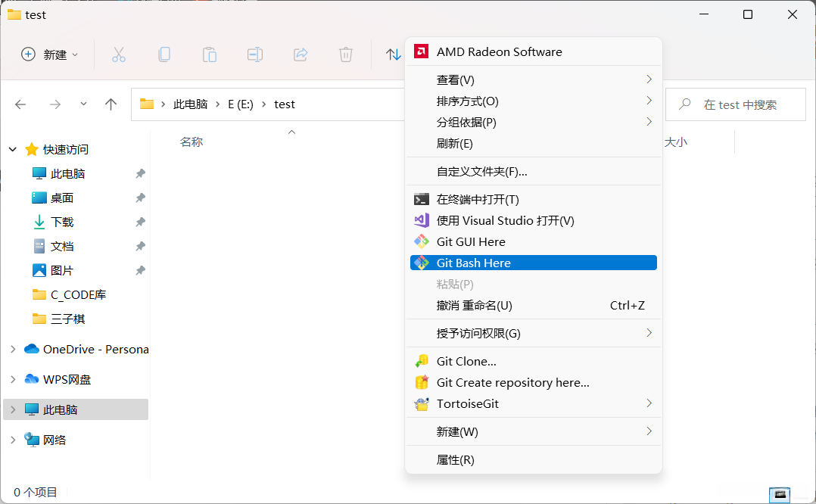816x504 pixels.
Task: Click the Rename icon in the toolbar
Action: (x=254, y=54)
